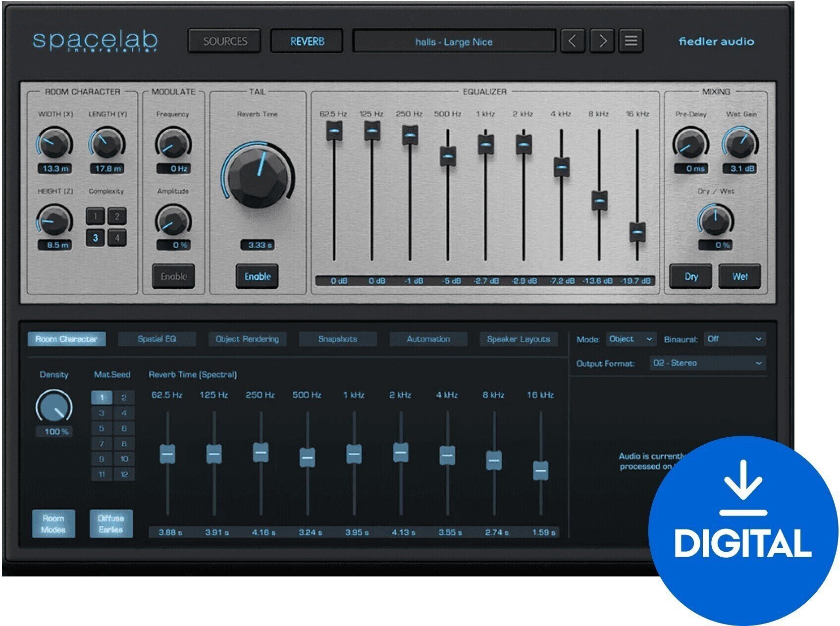Open the Snapshots tab
Viewport: 840px width, 626px height.
(338, 339)
